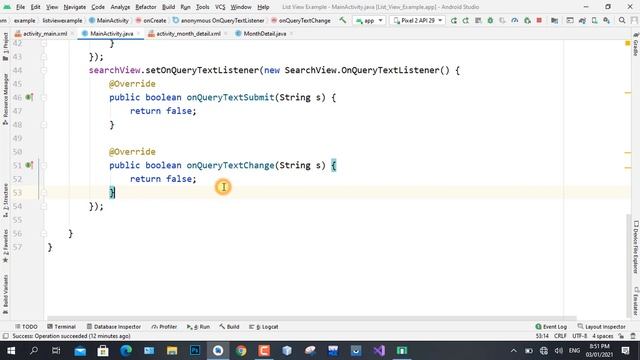Open Microsoft Edge from the taskbar
The width and height of the screenshot is (640, 360).
(126, 351)
